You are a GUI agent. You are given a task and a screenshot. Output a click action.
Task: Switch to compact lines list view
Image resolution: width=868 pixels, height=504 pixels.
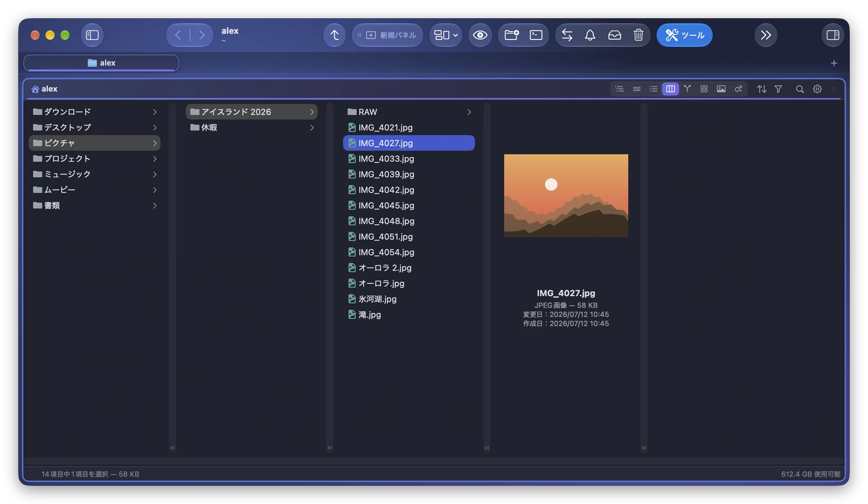tap(636, 89)
